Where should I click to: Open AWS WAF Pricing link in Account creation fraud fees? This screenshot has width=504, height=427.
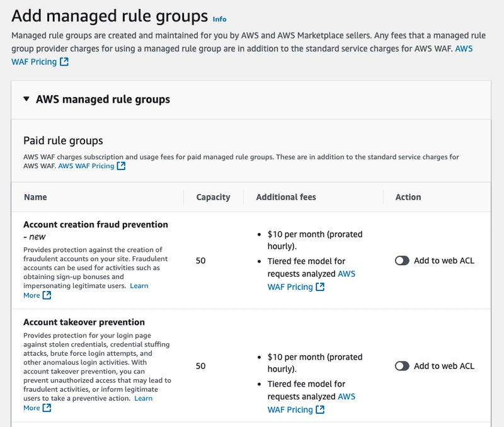(290, 287)
